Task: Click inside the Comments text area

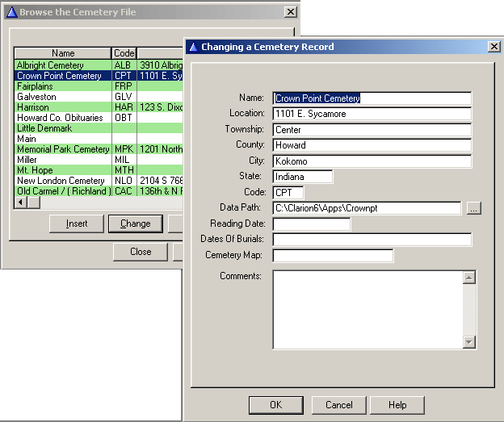Action: [x=367, y=309]
